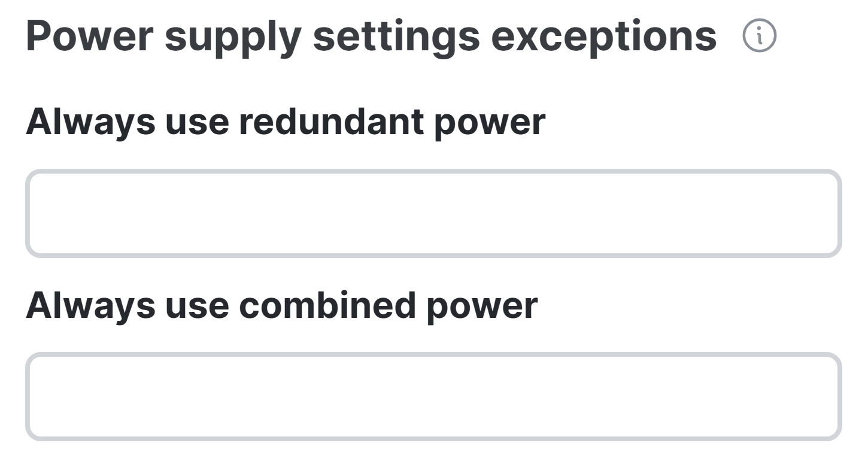The image size is (868, 458).
Task: Click the word 'redundant' in the field label
Action: pos(332,122)
